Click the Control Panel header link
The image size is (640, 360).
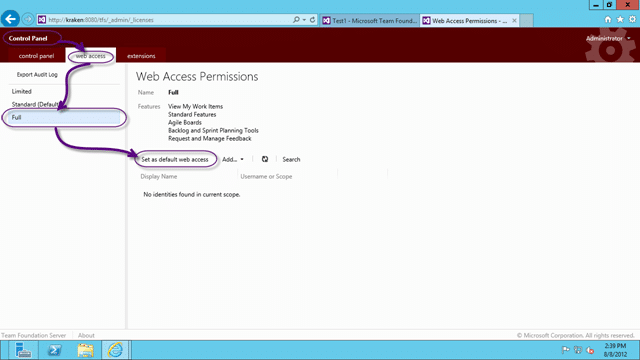pyautogui.click(x=28, y=38)
